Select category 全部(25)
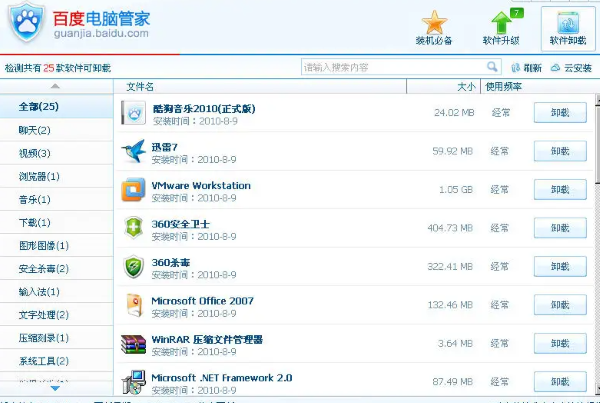600x403 pixels. pos(57,106)
